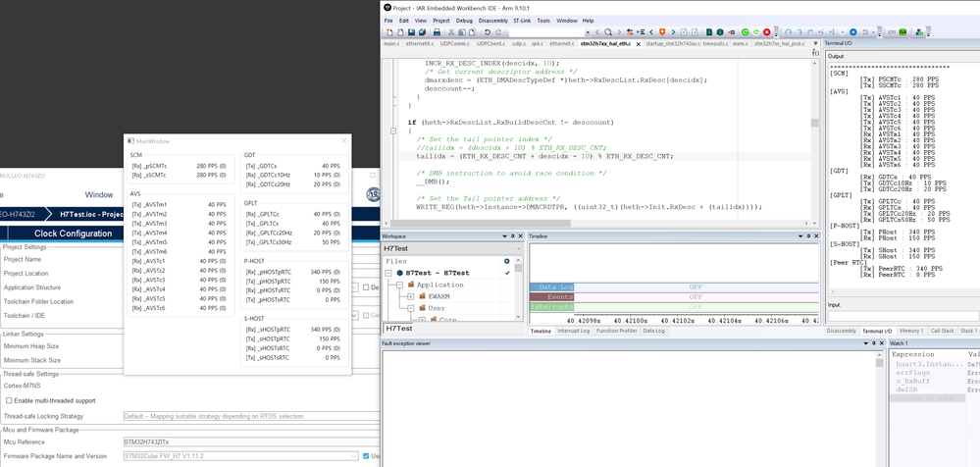Click Step Out debug icon
The image size is (980, 467).
810,31
